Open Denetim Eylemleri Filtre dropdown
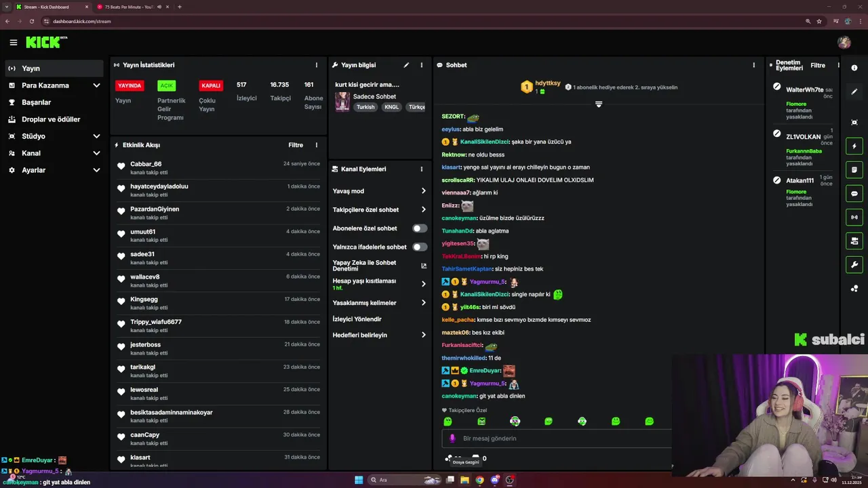Screen dimensions: 868x488 pyautogui.click(x=818, y=66)
